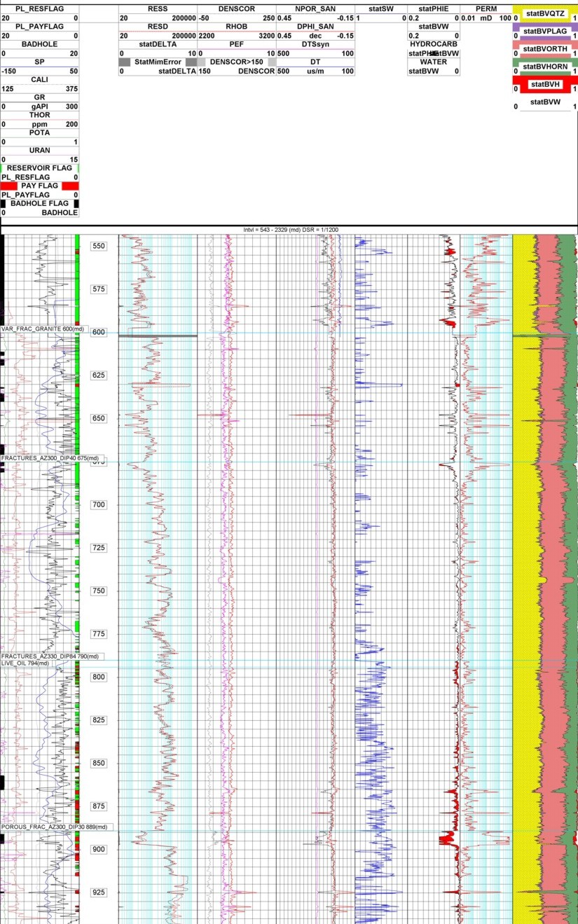
Task: Select the GR gAPI curve header
Action: [39, 102]
